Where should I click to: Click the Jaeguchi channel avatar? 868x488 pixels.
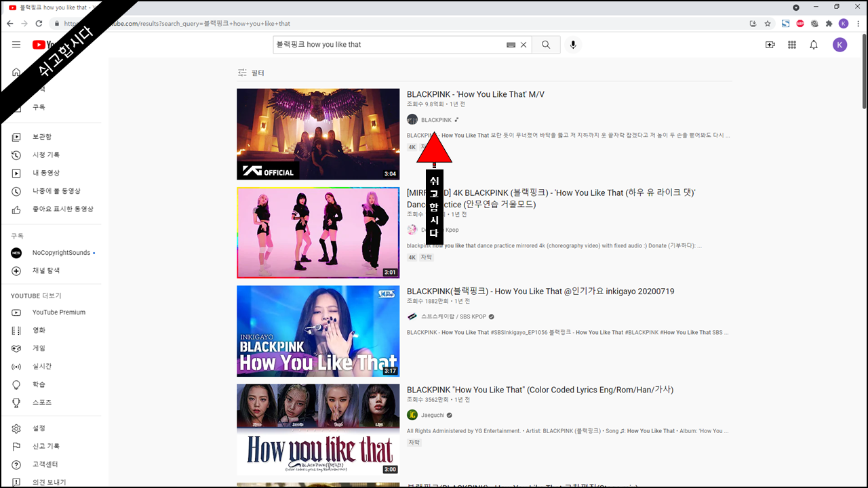pos(412,415)
